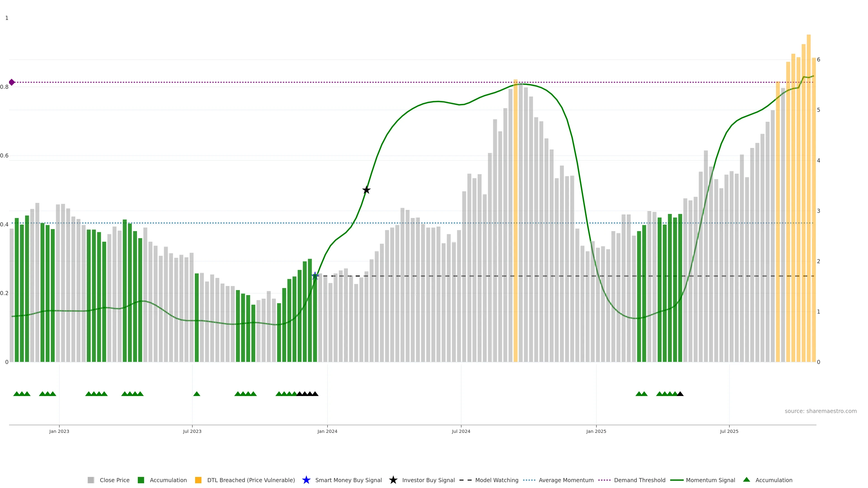This screenshot has height=488, width=868.
Task: Click the lone green triangle near Jul 2023
Action: tap(197, 394)
